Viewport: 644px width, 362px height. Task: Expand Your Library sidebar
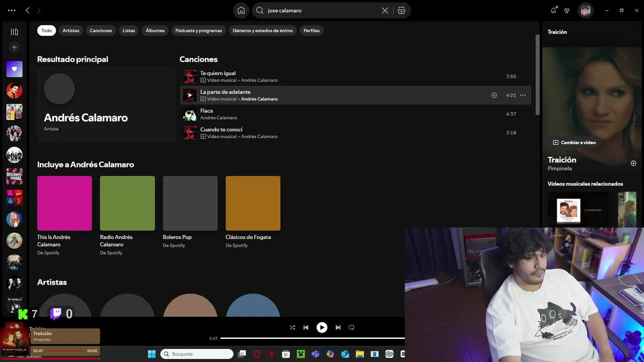point(14,32)
